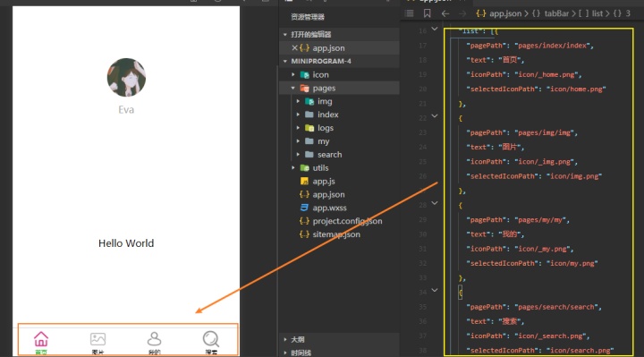644x357 pixels.
Task: Fold the code block at line 22
Action: (x=435, y=116)
